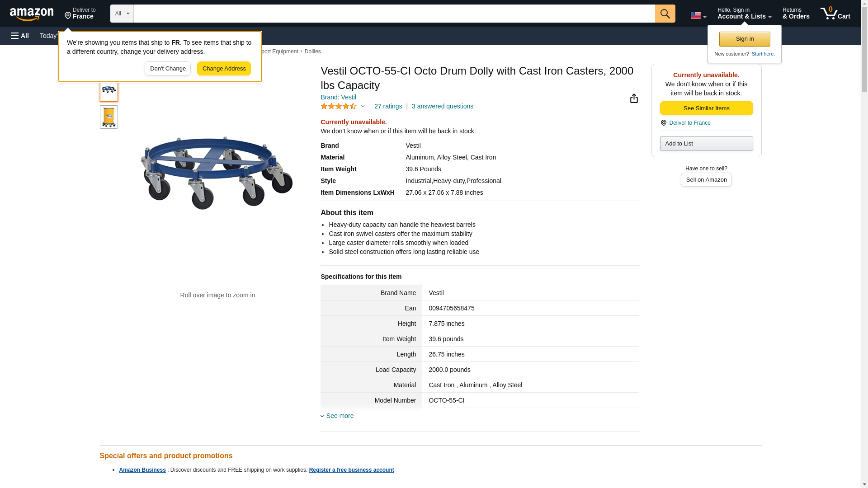This screenshot has width=868, height=488.
Task: Open the cart icon
Action: 835,14
